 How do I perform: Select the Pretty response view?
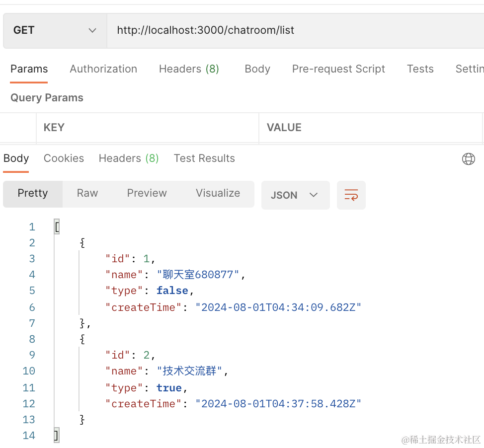33,193
